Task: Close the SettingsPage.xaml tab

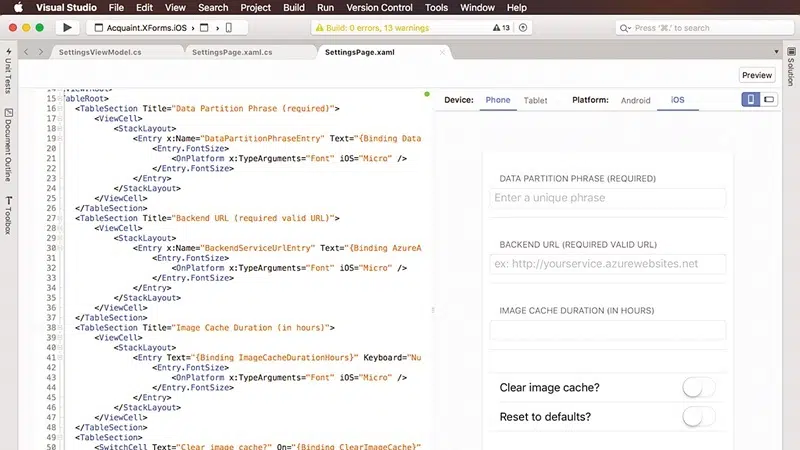Action: point(442,52)
